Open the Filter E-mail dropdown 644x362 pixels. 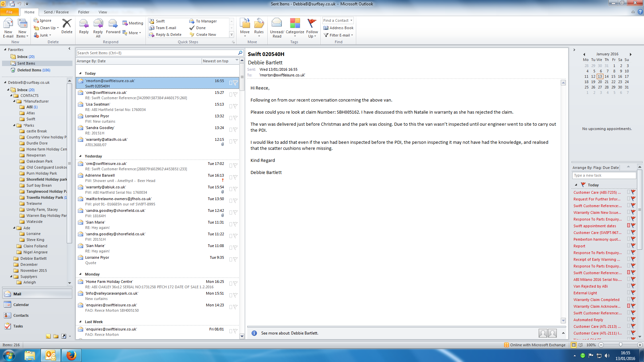[x=339, y=35]
